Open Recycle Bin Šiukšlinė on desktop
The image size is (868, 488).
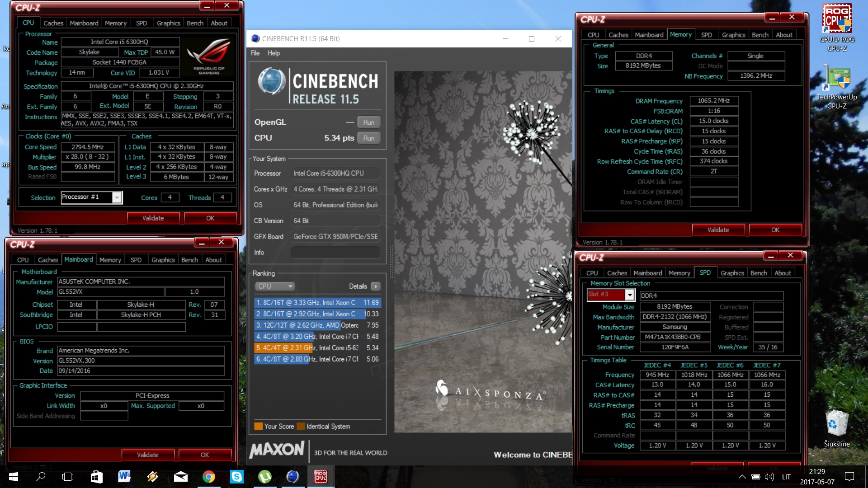pyautogui.click(x=837, y=428)
